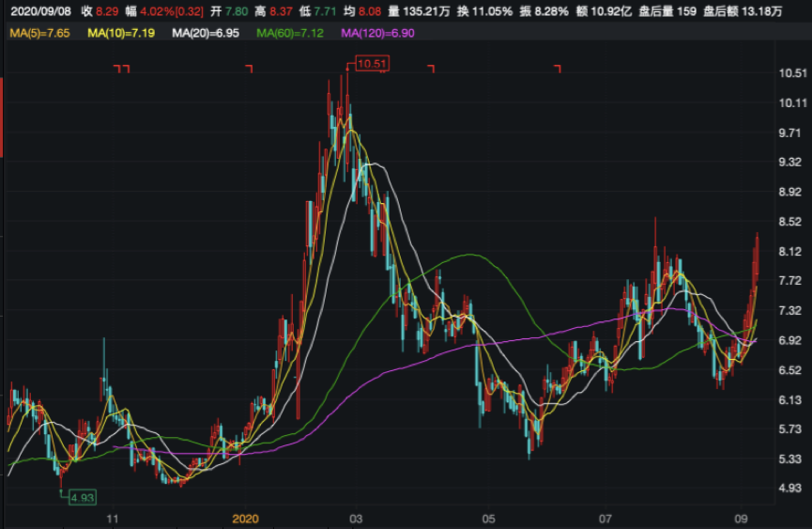This screenshot has height=529, width=812.
Task: Toggle the MA(10)=7.19 moving average line
Action: pos(124,33)
